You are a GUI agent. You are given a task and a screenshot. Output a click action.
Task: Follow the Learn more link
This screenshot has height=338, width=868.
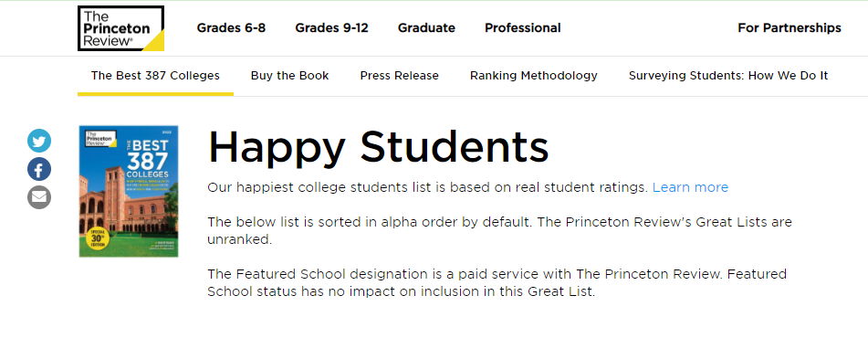pos(690,187)
